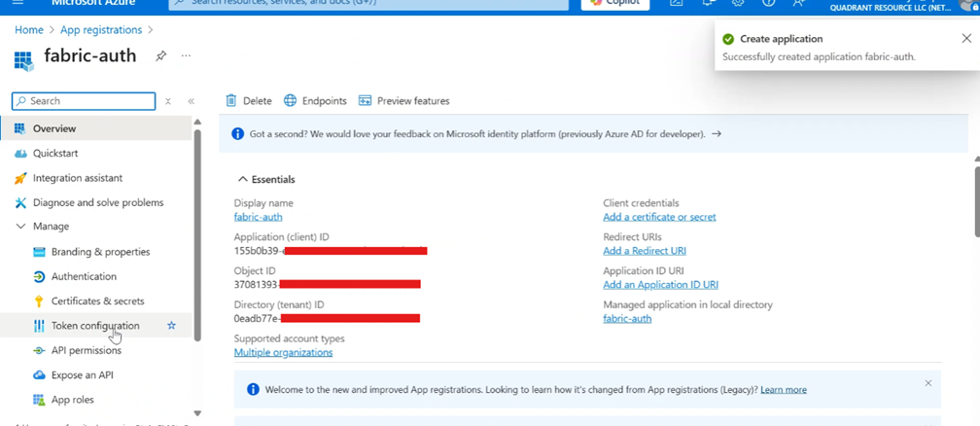Click Add a Redirect URI
This screenshot has width=980, height=426.
[x=645, y=251]
